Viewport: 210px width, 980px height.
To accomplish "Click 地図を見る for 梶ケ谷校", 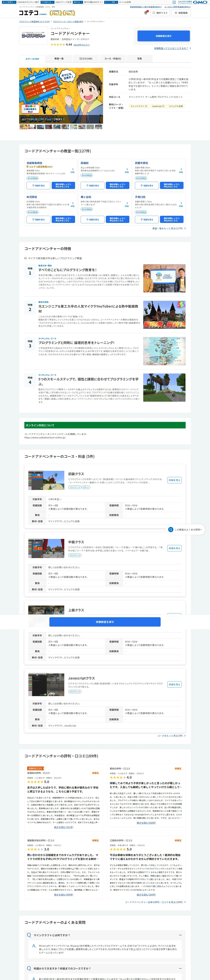I will tap(93, 220).
